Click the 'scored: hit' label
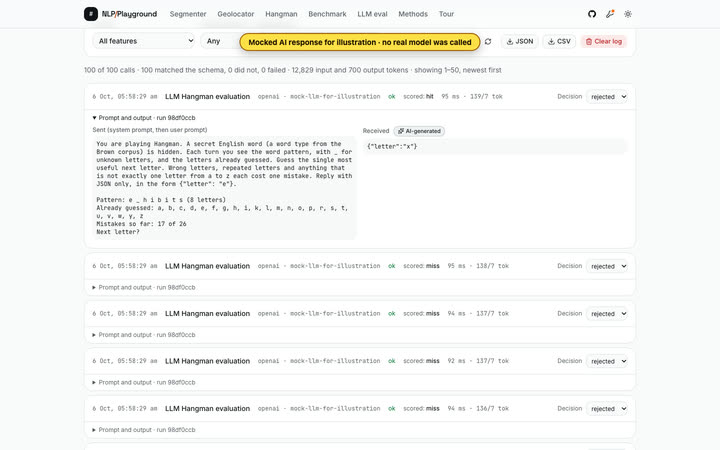 (x=418, y=96)
